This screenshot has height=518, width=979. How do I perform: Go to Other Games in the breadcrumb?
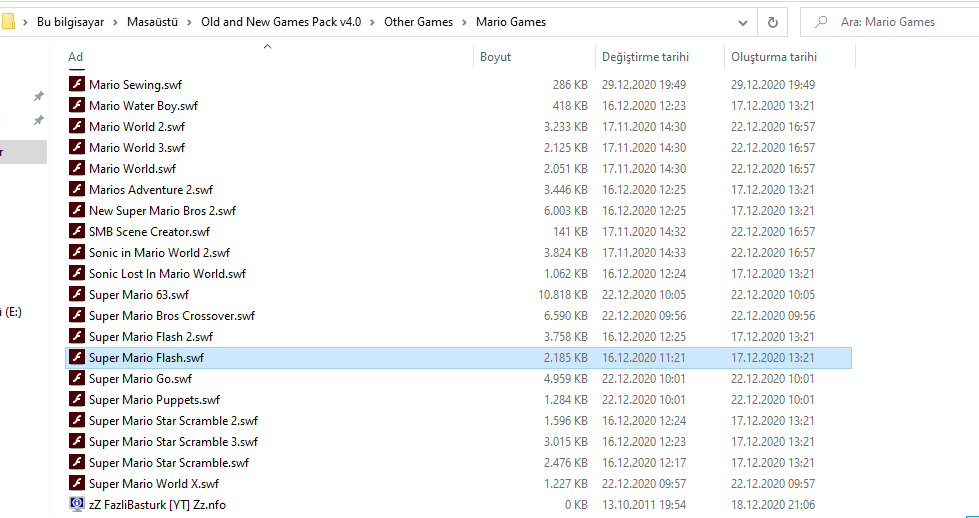[418, 22]
